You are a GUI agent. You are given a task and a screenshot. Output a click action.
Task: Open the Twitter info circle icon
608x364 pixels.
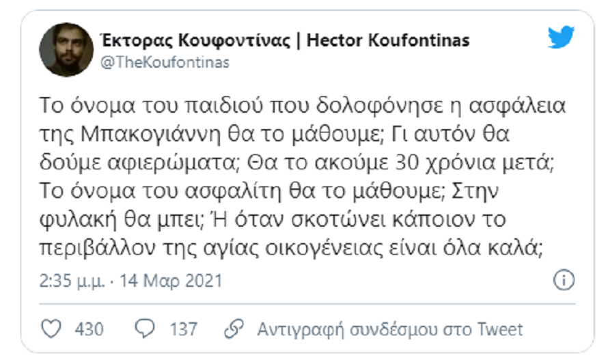pyautogui.click(x=564, y=280)
